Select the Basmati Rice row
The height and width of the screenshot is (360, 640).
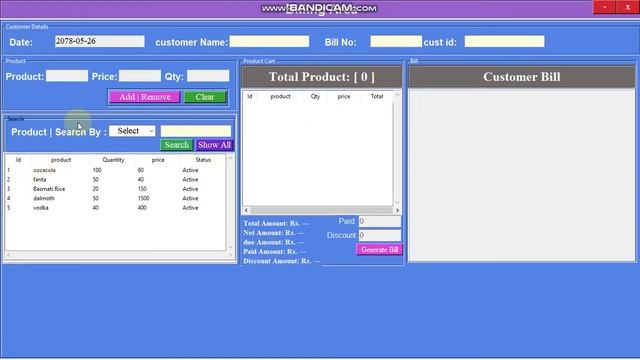coord(115,189)
